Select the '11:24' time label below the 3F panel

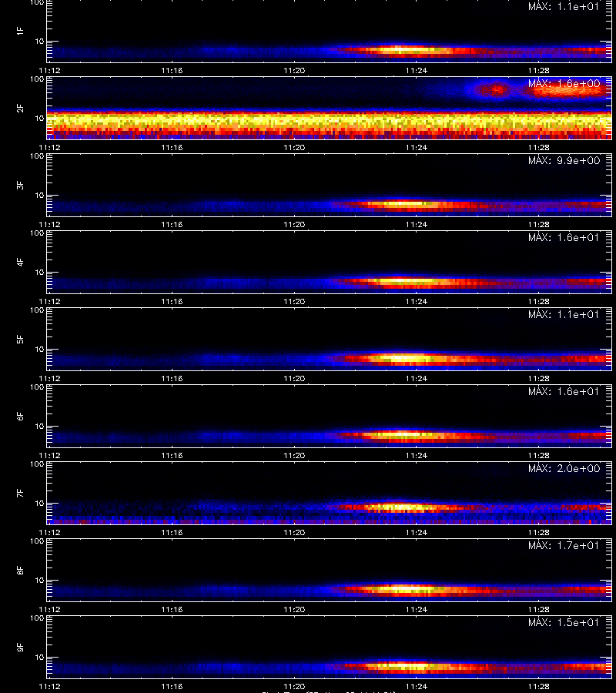(417, 224)
